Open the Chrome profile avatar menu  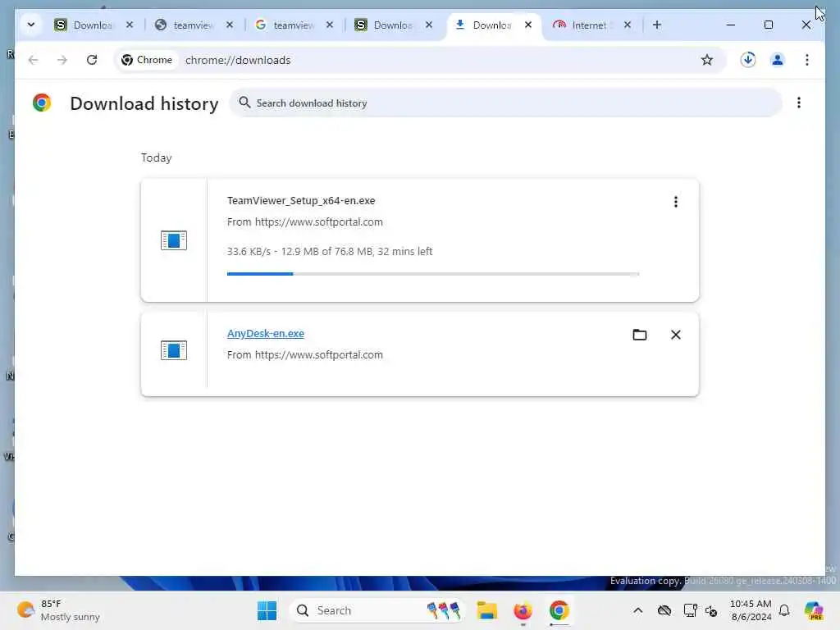[778, 60]
